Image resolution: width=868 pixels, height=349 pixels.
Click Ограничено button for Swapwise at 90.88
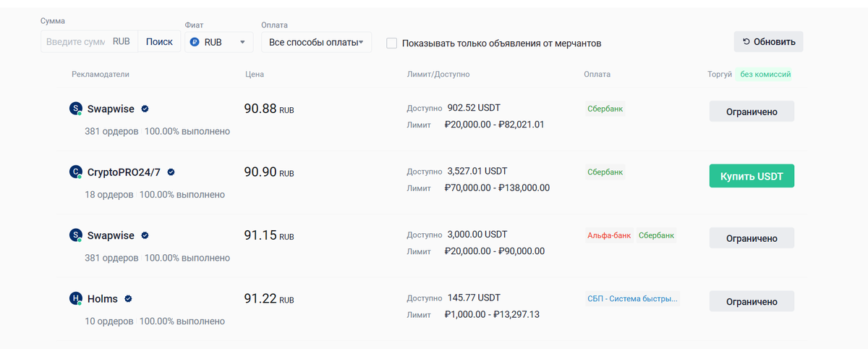[x=752, y=112]
